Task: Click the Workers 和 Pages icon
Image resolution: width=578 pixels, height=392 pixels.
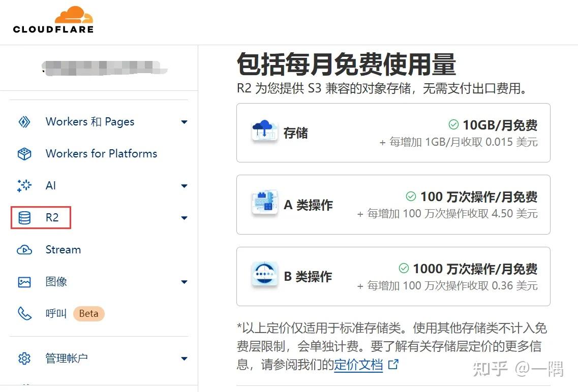Action: point(24,121)
